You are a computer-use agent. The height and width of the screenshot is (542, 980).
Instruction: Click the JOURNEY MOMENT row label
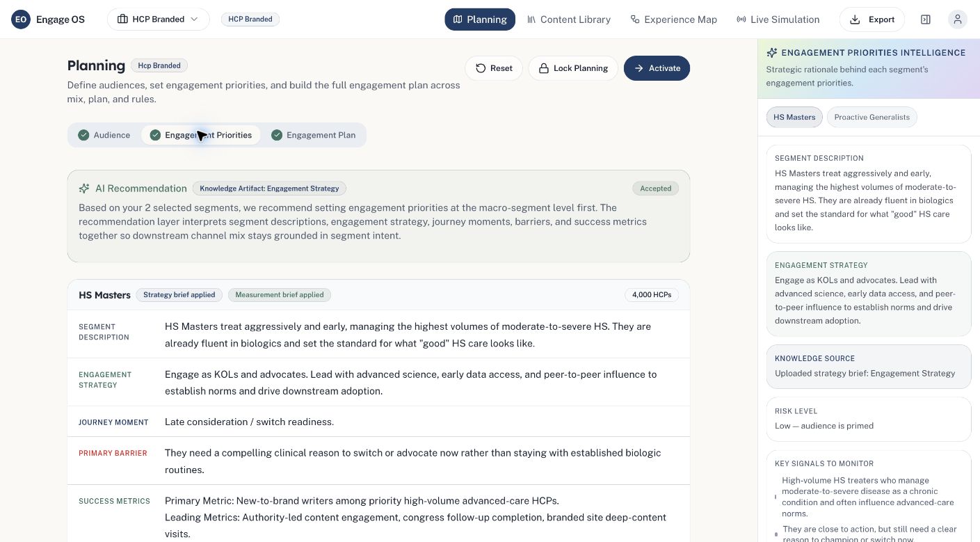[113, 422]
